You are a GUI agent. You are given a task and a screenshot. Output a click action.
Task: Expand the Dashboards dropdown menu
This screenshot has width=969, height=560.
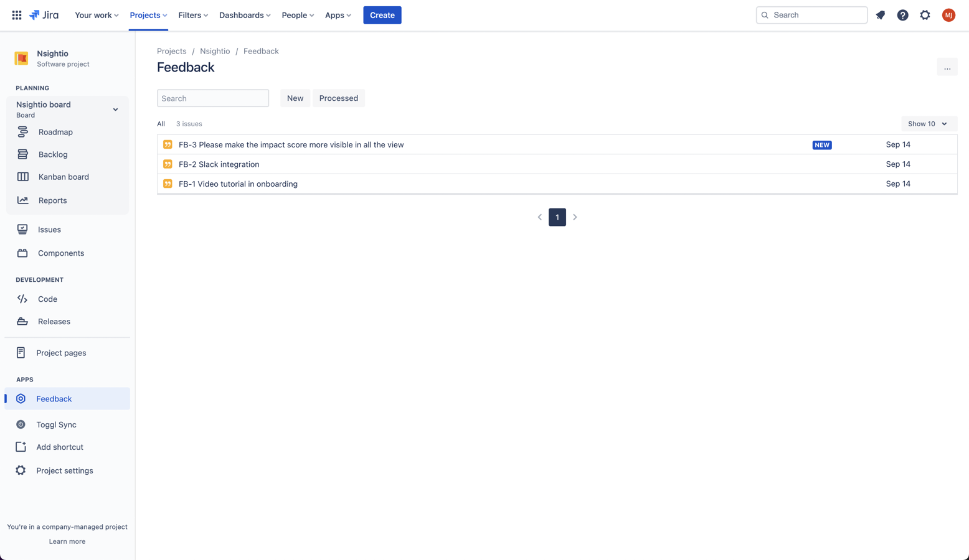pos(245,15)
